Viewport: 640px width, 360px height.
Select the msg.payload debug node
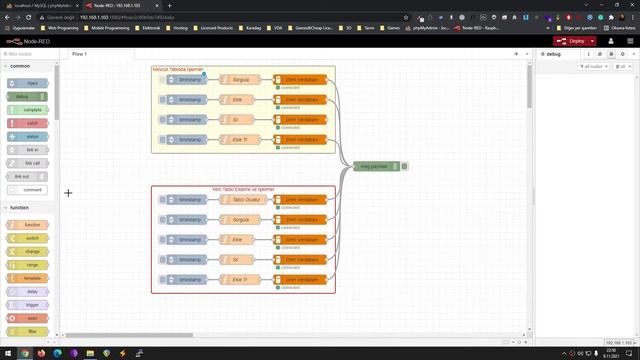coord(376,166)
